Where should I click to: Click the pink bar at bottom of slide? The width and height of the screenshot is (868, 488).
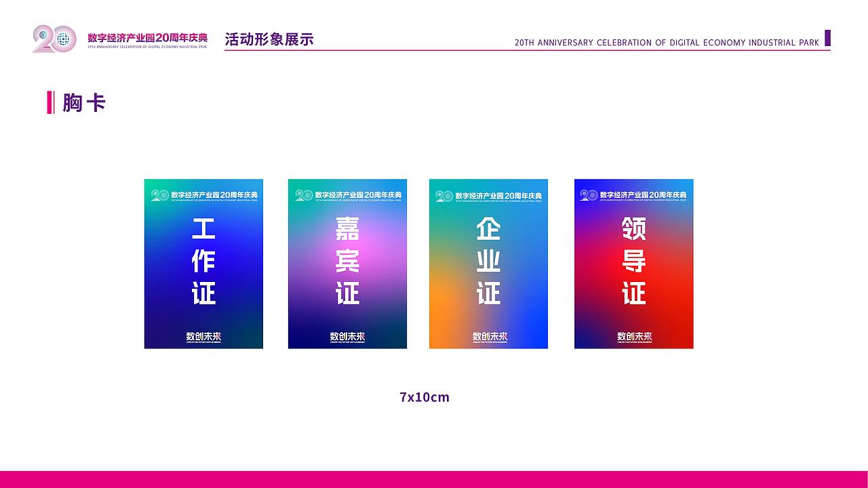coord(434,479)
